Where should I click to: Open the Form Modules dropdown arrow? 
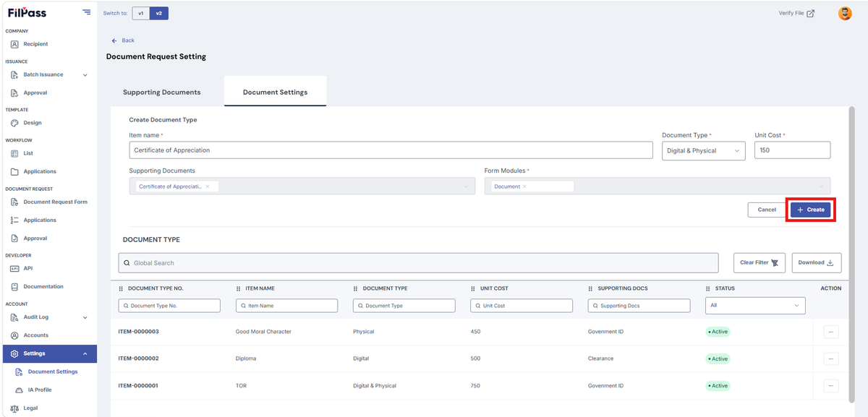coord(822,186)
